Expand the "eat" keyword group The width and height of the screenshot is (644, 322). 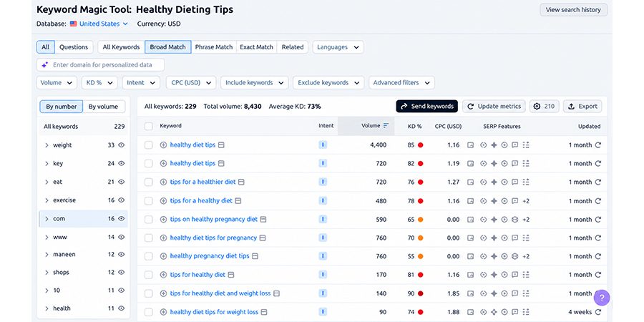pos(47,182)
